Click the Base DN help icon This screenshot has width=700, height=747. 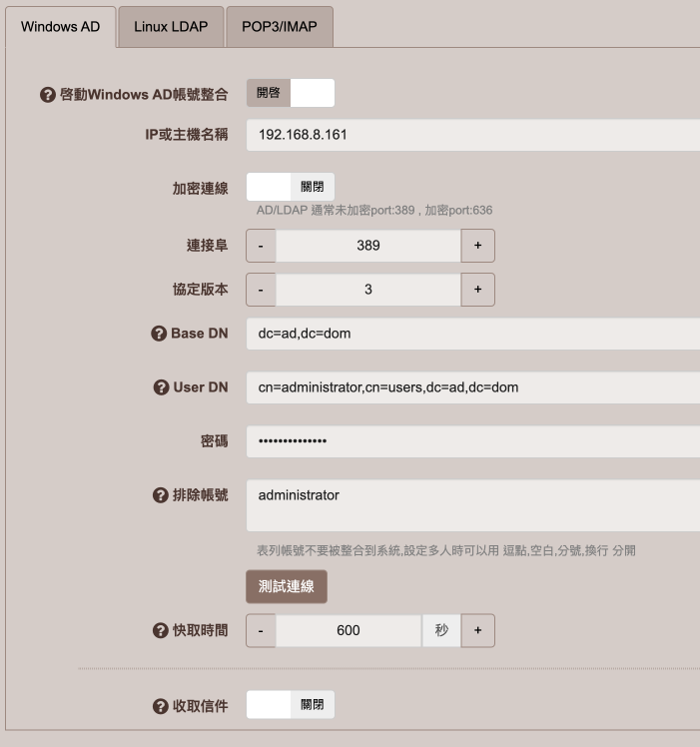pos(159,334)
